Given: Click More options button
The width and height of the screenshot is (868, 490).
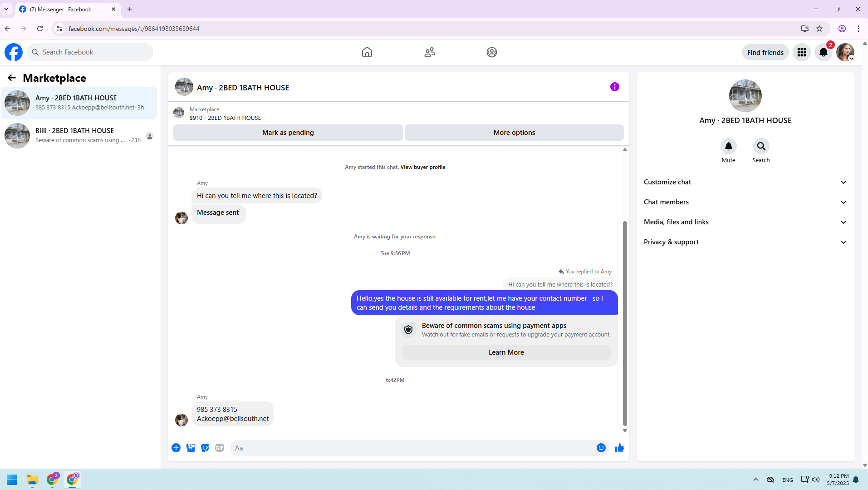Looking at the screenshot, I should (x=514, y=133).
